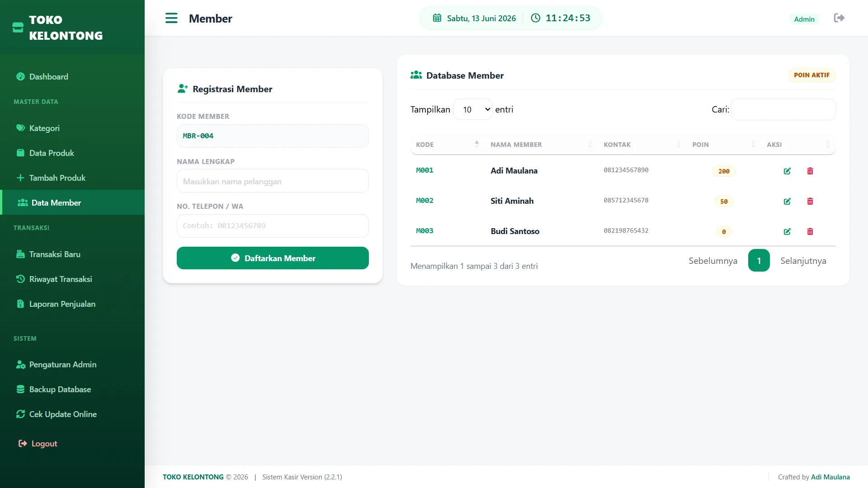868x488 pixels.
Task: Click the sidebar Logout arrow icon
Action: 23,443
